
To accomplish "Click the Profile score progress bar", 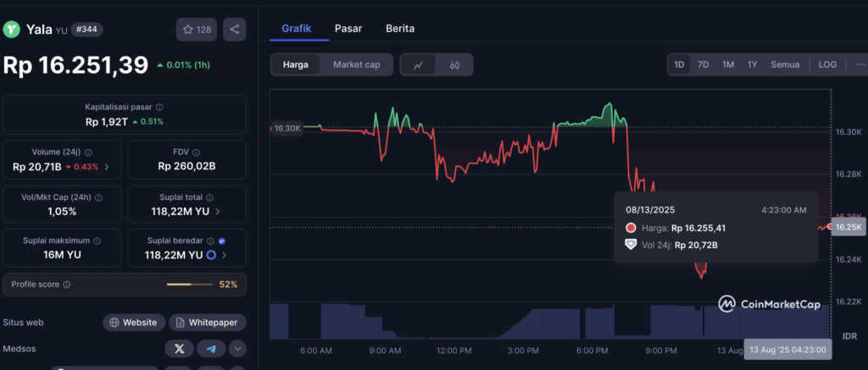I will coord(190,284).
